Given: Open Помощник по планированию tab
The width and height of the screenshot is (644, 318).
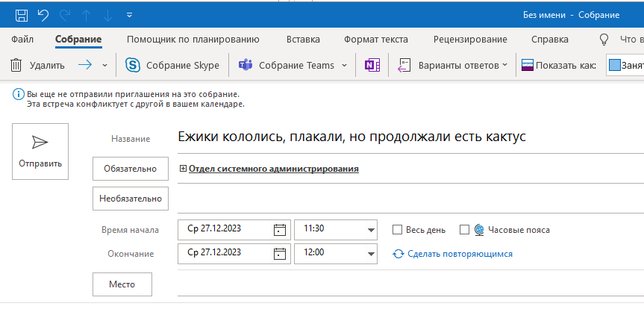Looking at the screenshot, I should (x=193, y=40).
